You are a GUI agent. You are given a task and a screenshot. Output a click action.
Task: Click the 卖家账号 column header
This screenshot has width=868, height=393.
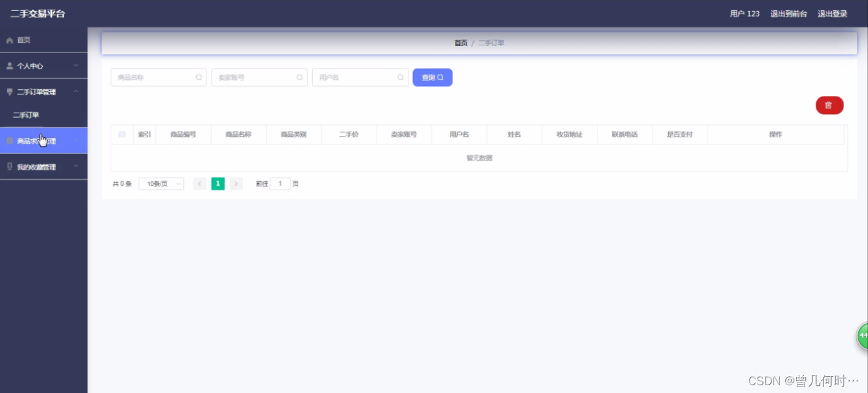tap(404, 135)
